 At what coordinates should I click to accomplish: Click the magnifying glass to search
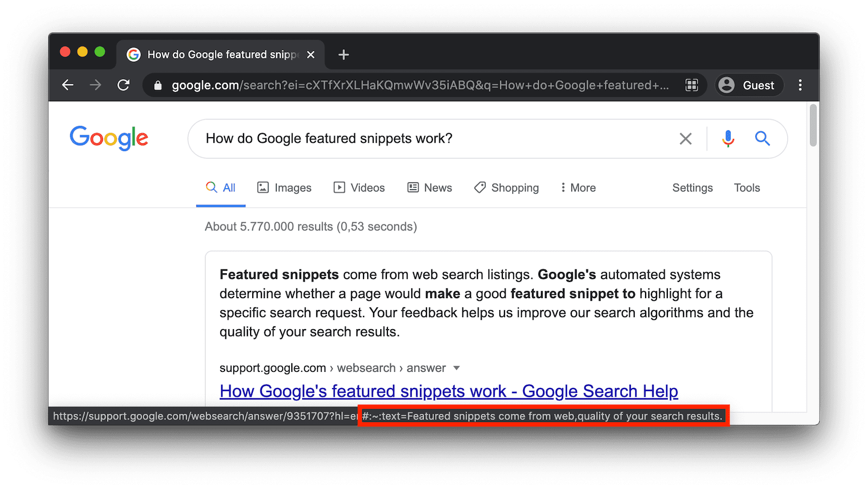coord(762,139)
